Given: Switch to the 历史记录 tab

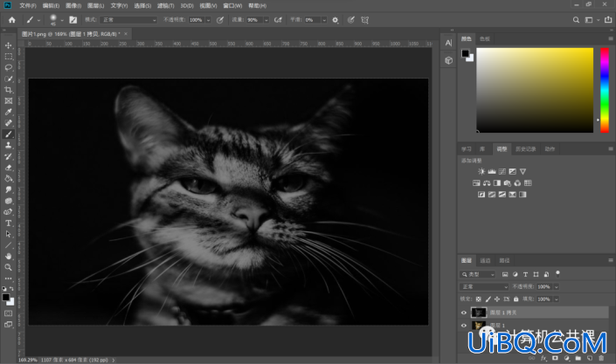Looking at the screenshot, I should [x=525, y=148].
